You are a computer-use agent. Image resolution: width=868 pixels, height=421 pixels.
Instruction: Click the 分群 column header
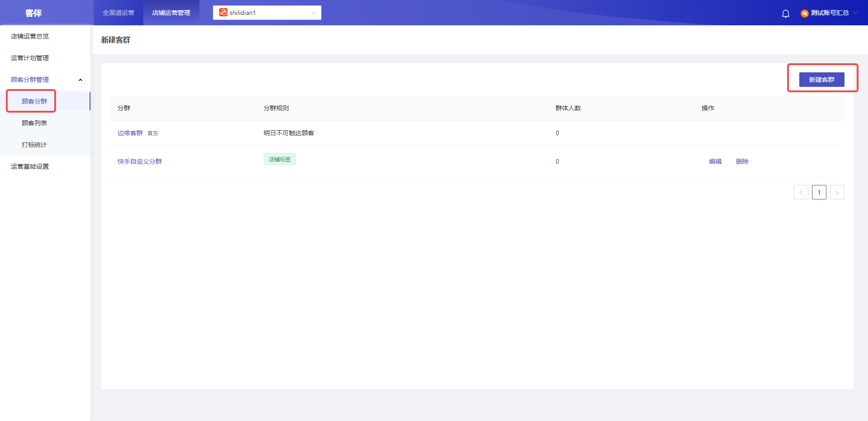click(124, 108)
